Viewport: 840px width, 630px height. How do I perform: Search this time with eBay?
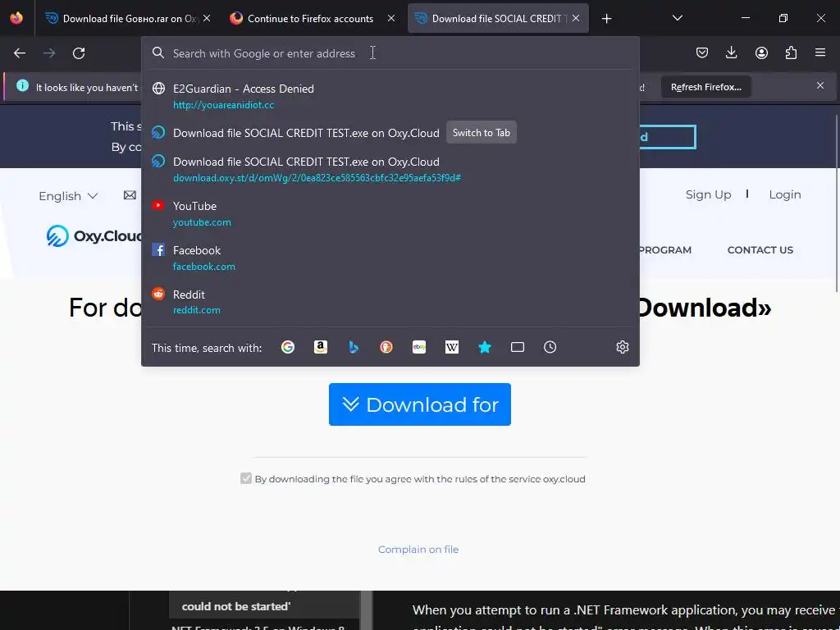pyautogui.click(x=419, y=347)
